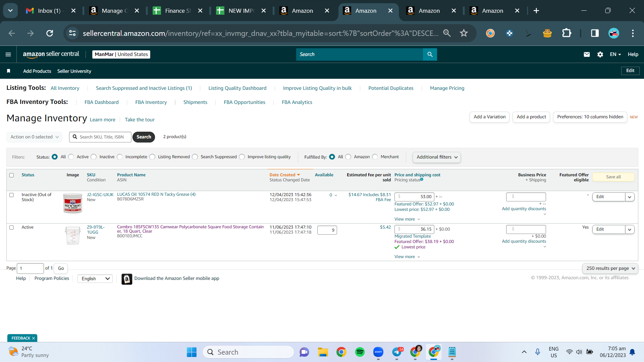
Task: Open Zoom from the taskbar
Action: (x=378, y=352)
